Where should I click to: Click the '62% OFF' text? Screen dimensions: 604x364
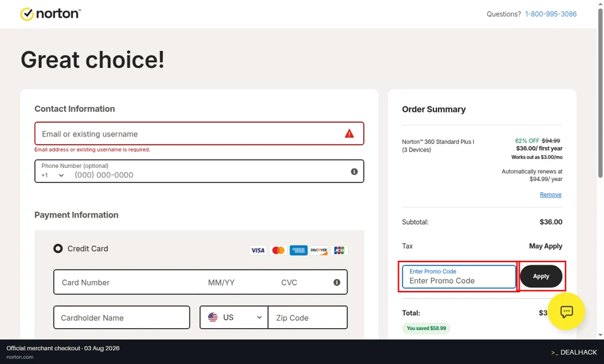tap(527, 141)
